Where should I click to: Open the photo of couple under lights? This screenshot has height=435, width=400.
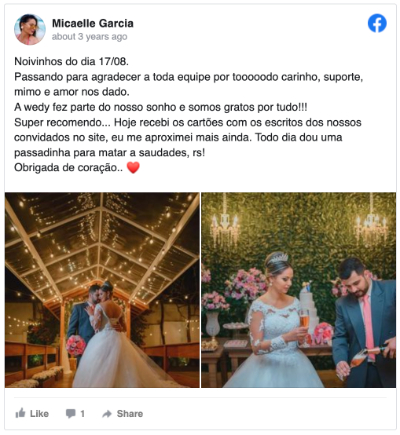(102, 290)
